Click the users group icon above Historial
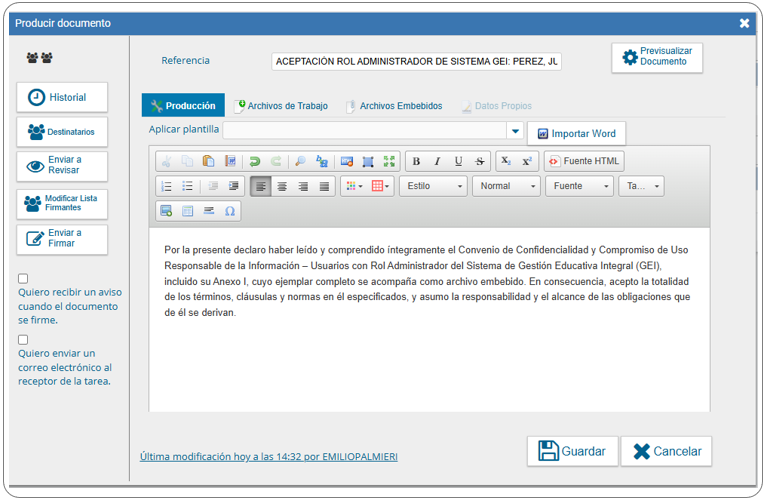Screen dimensions: 765x501 pyautogui.click(x=40, y=58)
